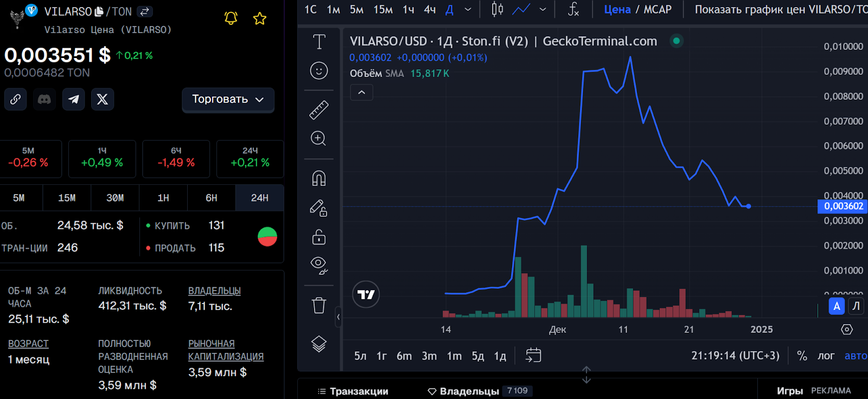Toggle magnet mode on chart
Screen dimensions: 868x399
click(x=319, y=178)
